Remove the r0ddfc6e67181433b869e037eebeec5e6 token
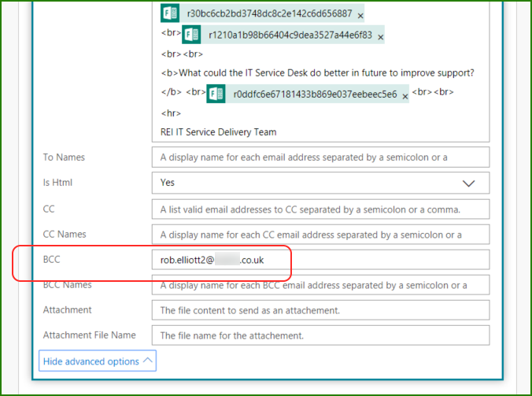 tap(405, 96)
